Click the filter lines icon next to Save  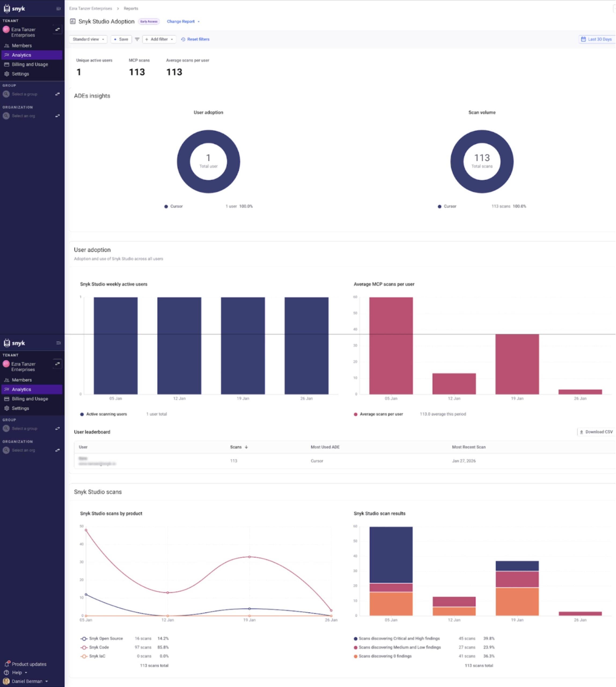[x=137, y=39]
